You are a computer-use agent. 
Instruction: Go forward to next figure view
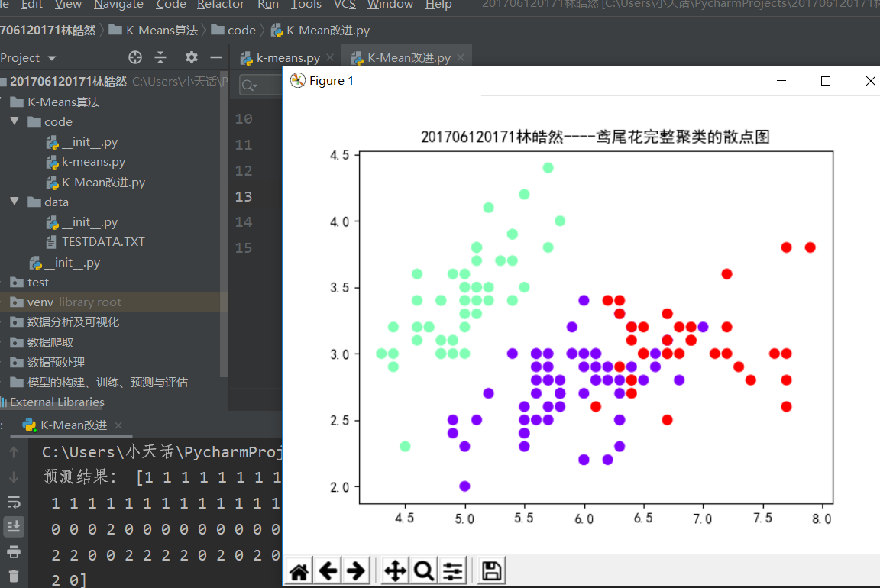[356, 571]
